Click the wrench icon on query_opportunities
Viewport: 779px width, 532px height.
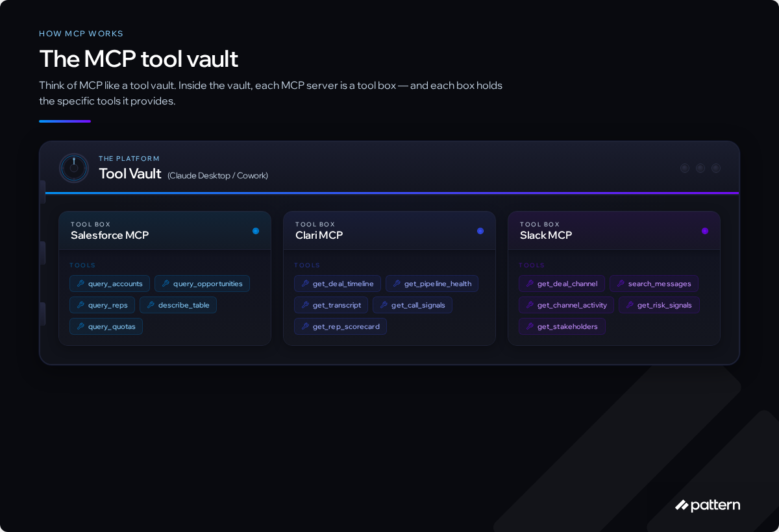click(x=166, y=284)
